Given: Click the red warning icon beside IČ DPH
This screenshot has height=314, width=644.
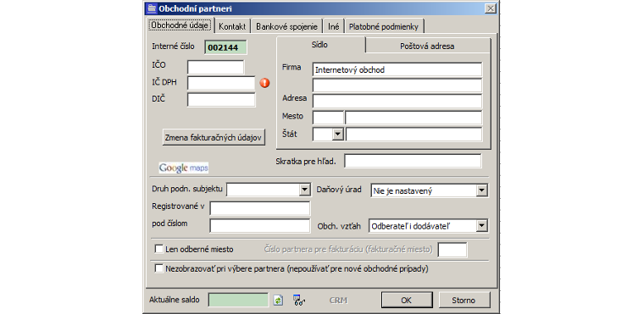Looking at the screenshot, I should (x=265, y=83).
